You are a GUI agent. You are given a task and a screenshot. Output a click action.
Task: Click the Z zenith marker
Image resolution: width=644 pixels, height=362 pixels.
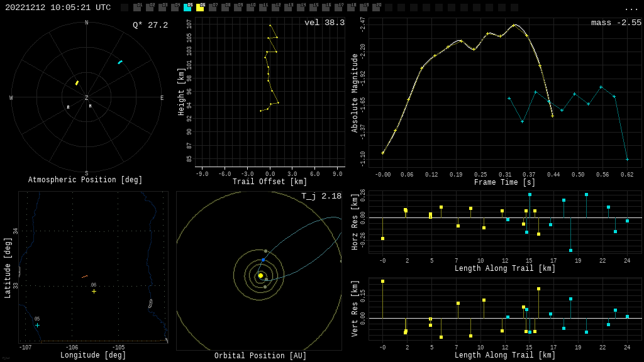click(x=86, y=97)
